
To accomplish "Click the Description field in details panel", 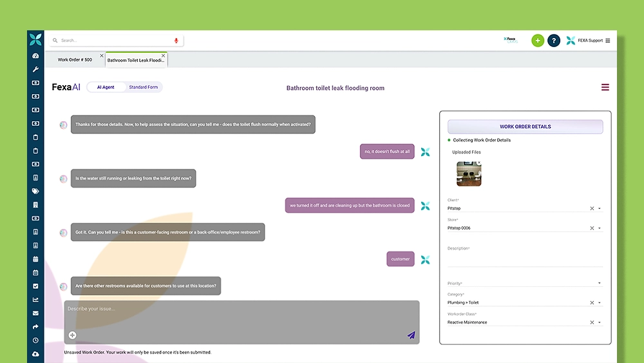I will pos(525,259).
